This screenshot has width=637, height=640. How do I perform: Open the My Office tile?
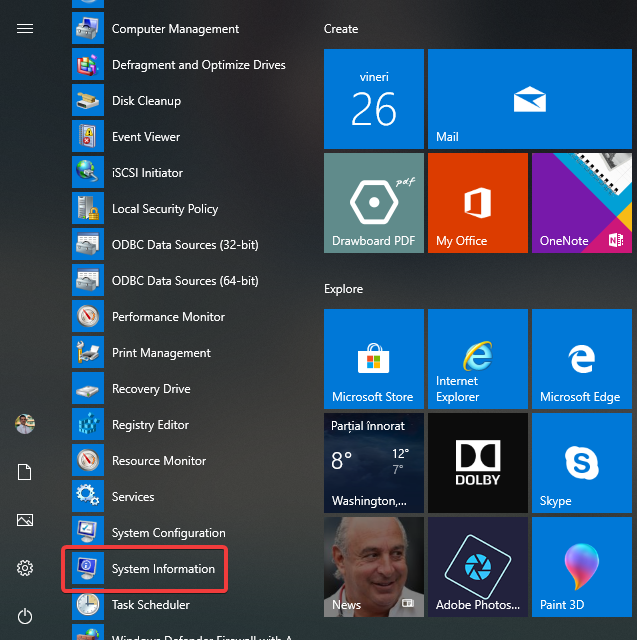click(478, 203)
